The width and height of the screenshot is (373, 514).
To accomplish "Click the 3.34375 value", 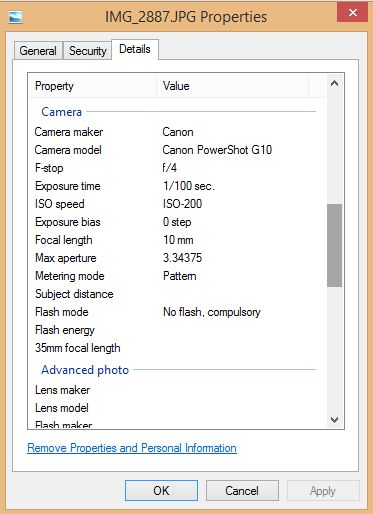I will tap(182, 258).
